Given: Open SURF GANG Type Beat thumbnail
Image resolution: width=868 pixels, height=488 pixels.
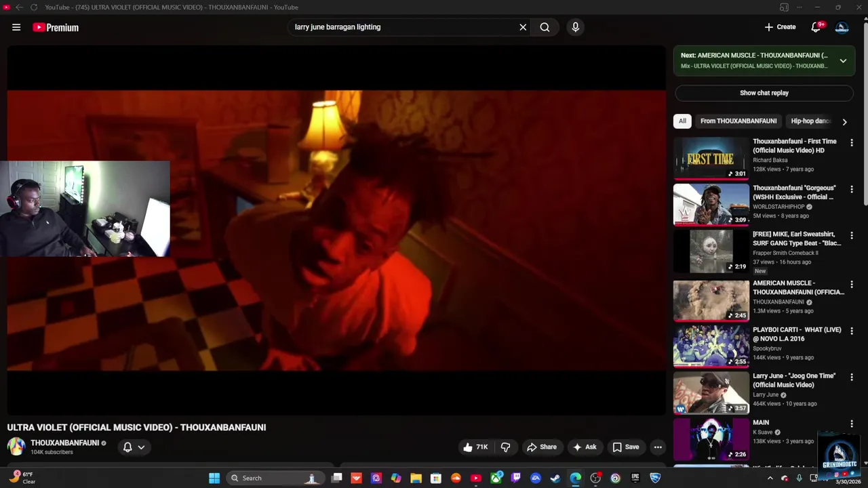Looking at the screenshot, I should pos(711,251).
